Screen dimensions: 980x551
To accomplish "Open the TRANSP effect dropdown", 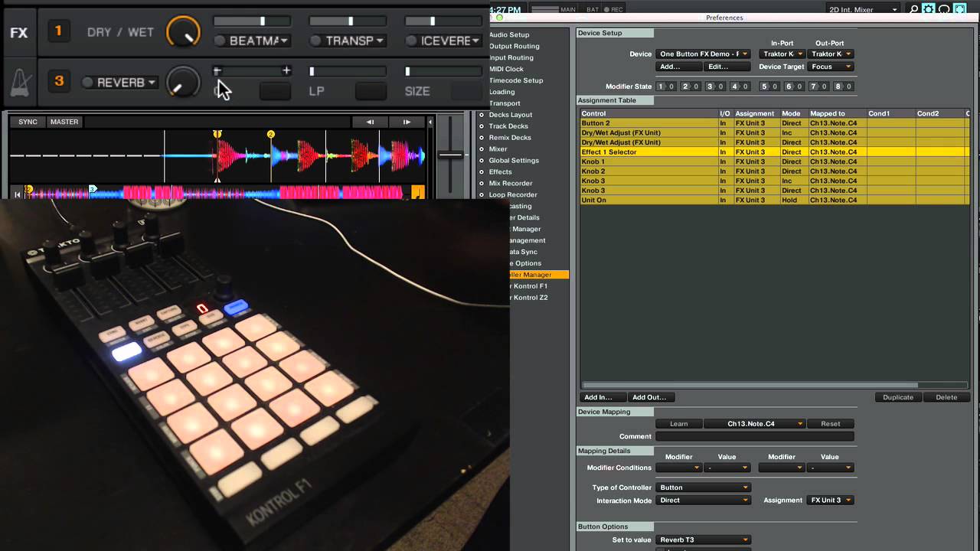I will click(354, 41).
